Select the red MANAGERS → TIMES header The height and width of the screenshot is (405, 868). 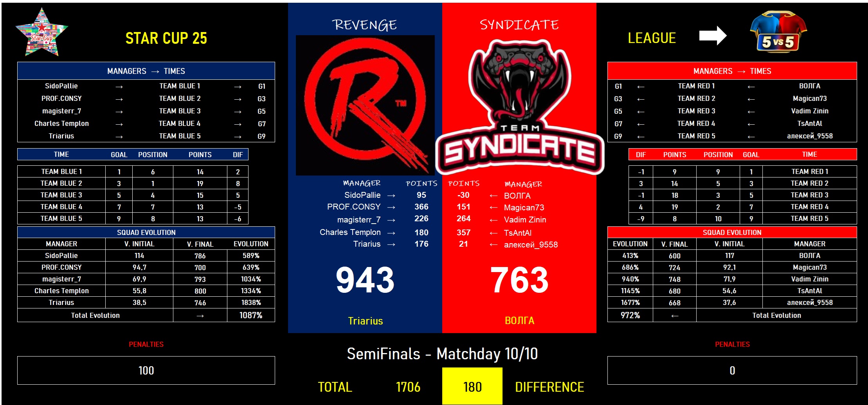tap(732, 71)
